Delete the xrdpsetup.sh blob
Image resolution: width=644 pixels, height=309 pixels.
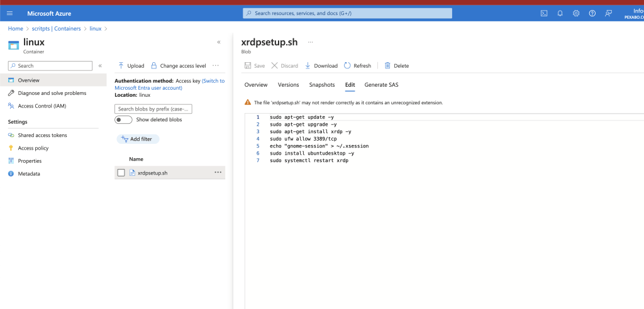pos(397,66)
